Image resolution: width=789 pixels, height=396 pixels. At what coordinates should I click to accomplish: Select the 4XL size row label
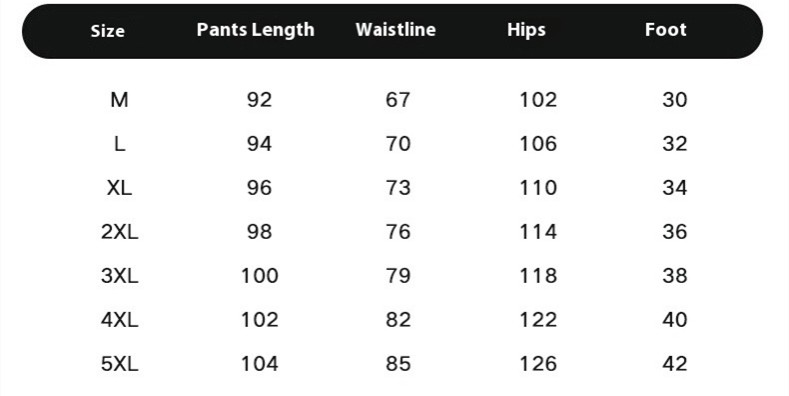(x=119, y=320)
